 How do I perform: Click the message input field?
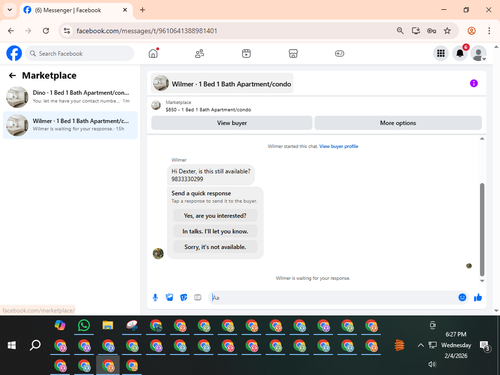tap(333, 297)
